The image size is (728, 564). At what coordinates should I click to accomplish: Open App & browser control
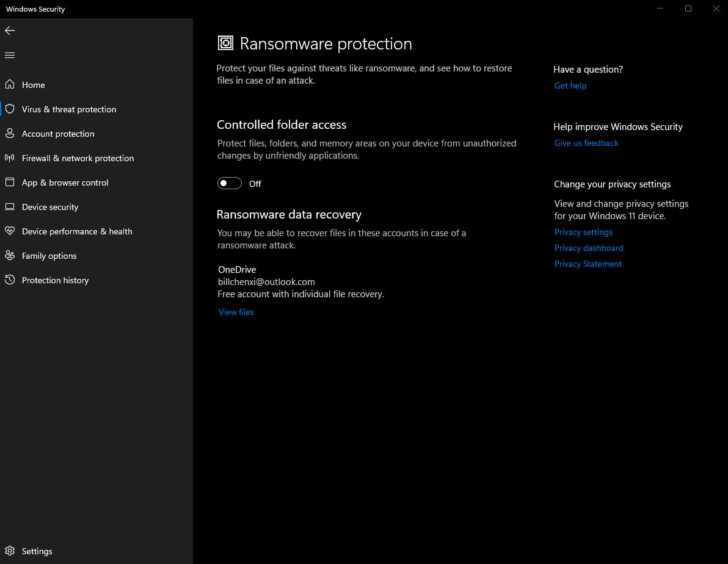pyautogui.click(x=96, y=183)
